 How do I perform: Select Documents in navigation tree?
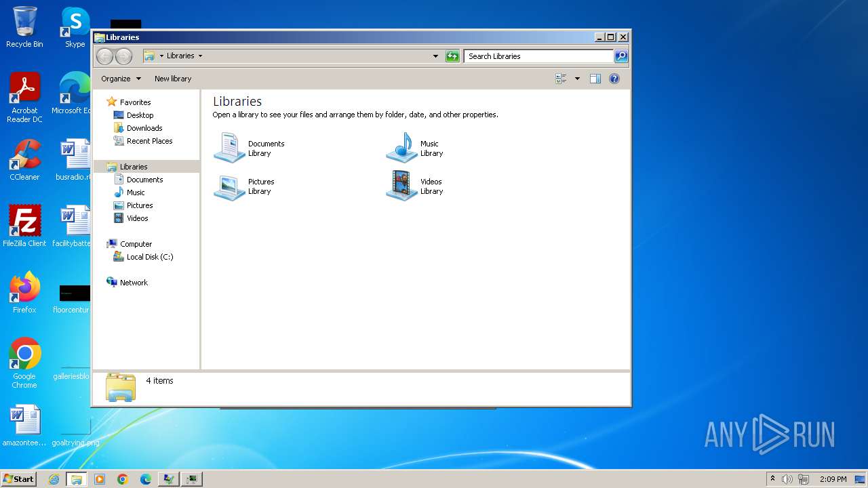click(144, 180)
